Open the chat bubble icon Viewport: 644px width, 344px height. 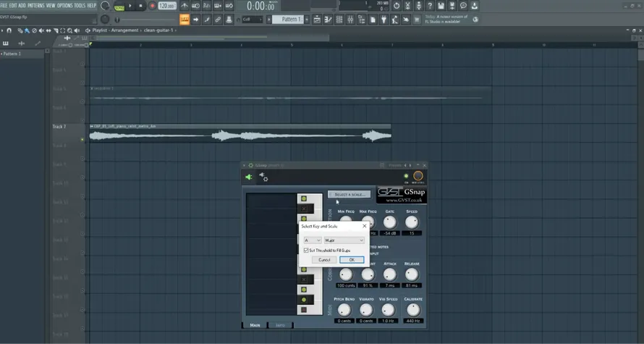[463, 6]
